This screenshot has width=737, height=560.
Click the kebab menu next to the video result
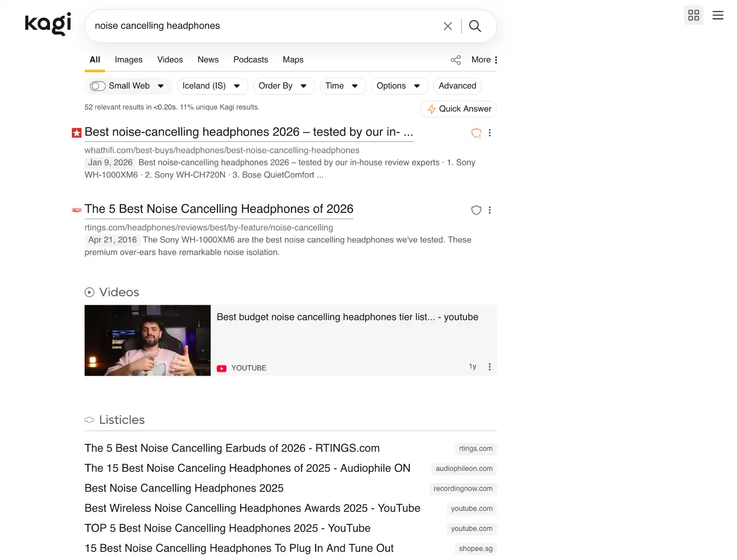pos(489,366)
